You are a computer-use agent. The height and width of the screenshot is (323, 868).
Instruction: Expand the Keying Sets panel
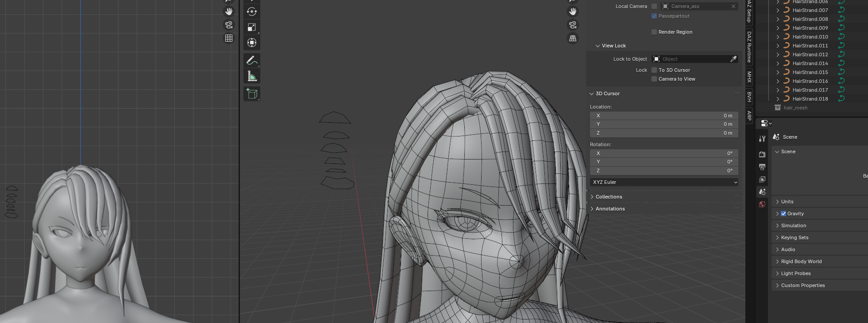(777, 237)
